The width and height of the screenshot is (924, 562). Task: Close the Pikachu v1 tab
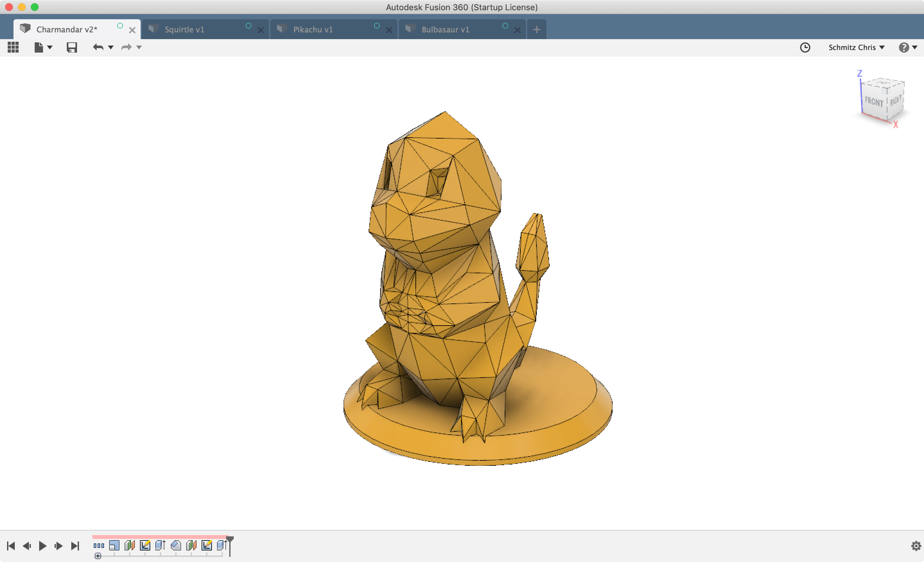coord(389,30)
